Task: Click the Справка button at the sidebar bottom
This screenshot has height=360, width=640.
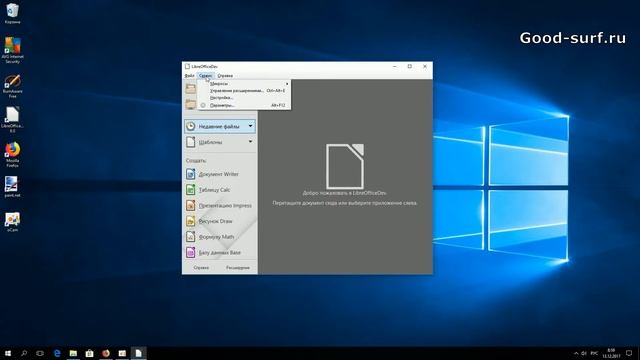Action: [201, 268]
